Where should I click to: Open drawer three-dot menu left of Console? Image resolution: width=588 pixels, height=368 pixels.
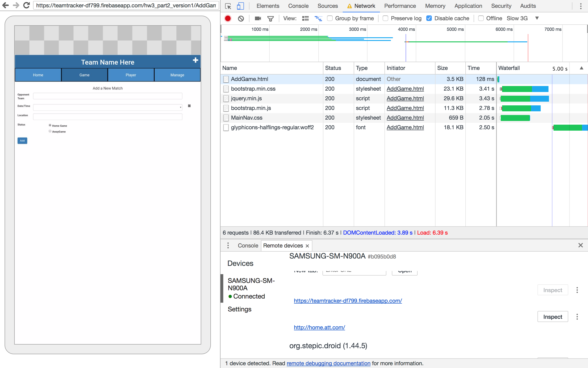click(x=228, y=245)
